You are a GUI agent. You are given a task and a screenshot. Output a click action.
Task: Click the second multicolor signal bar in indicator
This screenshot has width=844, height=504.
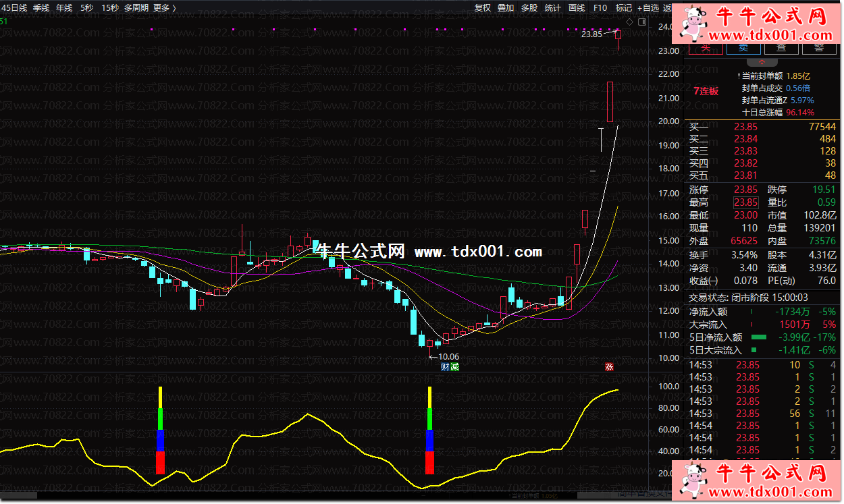coord(430,430)
